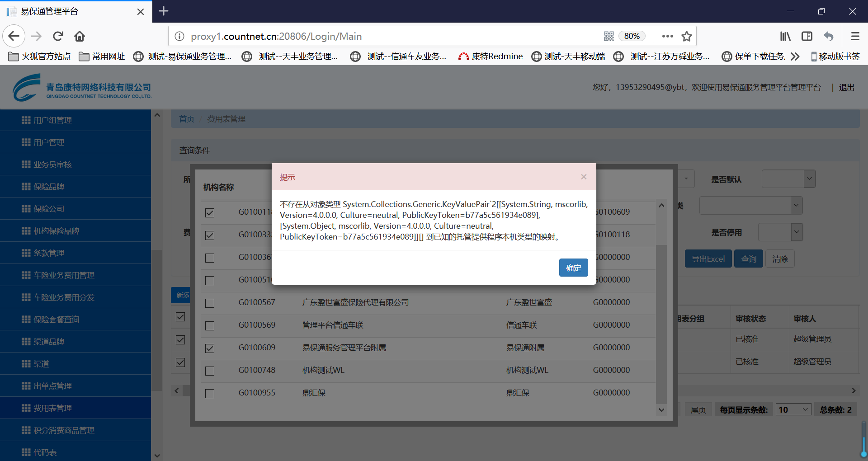
Task: Select 车险业务费用管理 sidebar item
Action: tap(64, 275)
